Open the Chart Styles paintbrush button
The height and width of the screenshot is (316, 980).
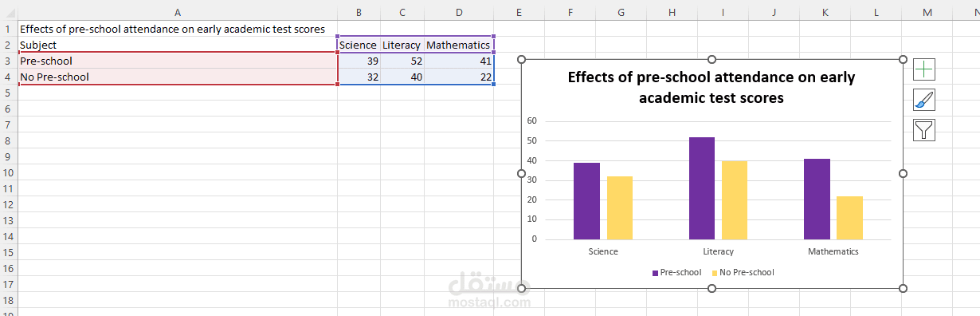tap(924, 100)
